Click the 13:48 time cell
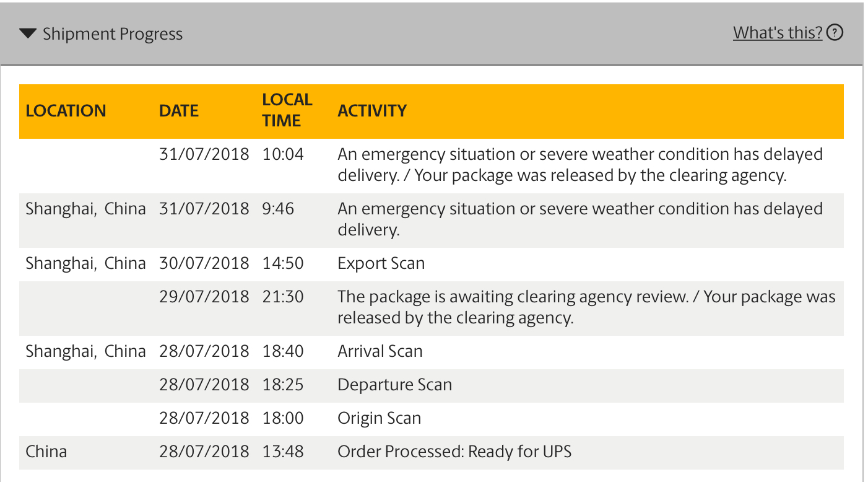Screen dimensions: 868x482 click(283, 452)
